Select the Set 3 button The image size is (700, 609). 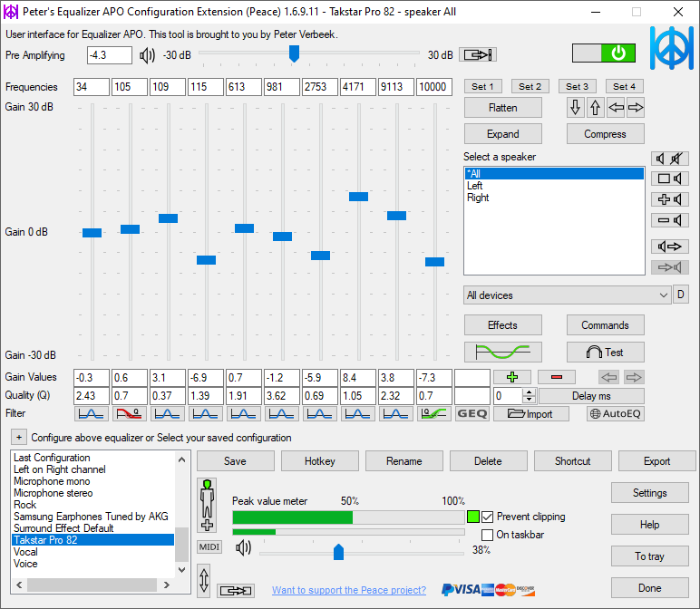click(578, 87)
